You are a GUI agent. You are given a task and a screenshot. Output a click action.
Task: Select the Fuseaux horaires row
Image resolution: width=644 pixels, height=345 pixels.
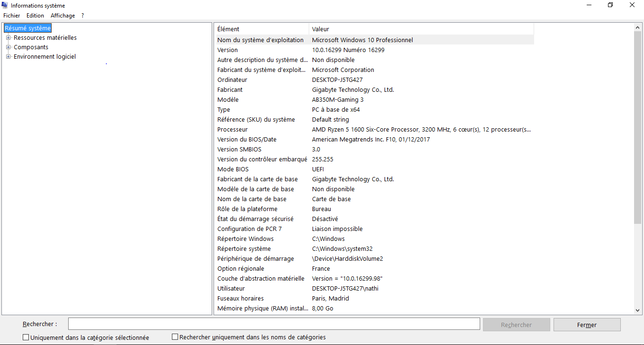click(375, 298)
